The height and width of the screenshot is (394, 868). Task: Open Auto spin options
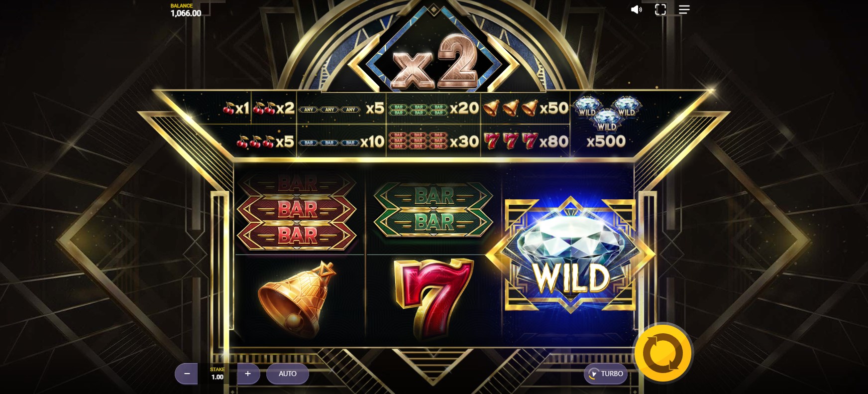pos(288,374)
